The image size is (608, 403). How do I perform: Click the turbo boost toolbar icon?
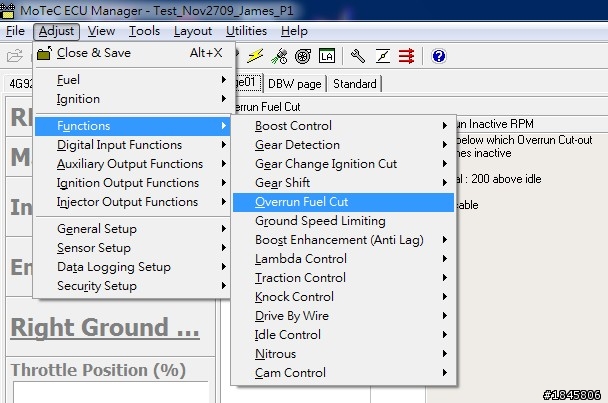[303, 56]
